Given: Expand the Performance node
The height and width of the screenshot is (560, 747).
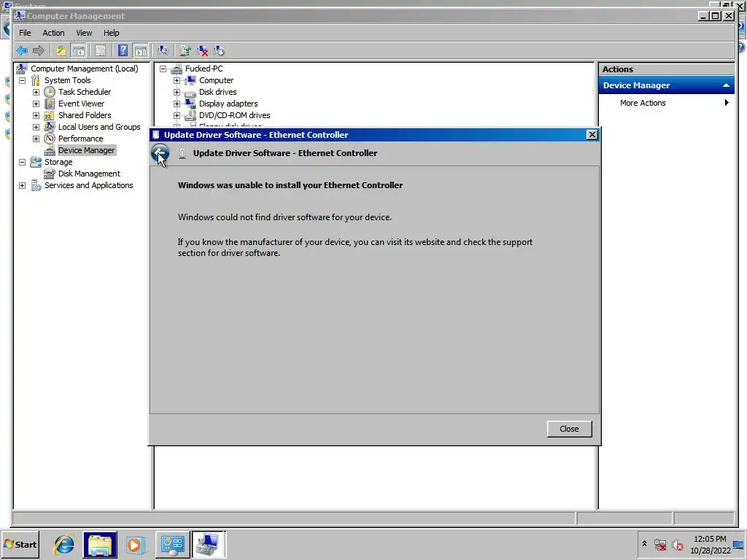Looking at the screenshot, I should coord(36,139).
